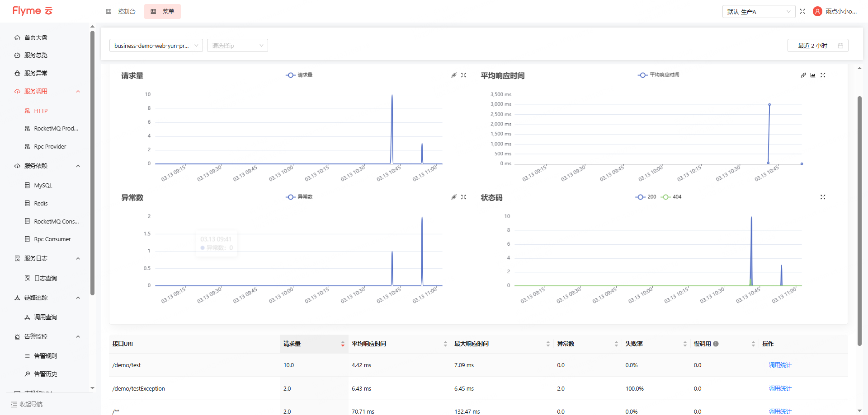Viewport: 868px width, 415px height.
Task: Click 调用统计 link for /demo/test
Action: 780,365
